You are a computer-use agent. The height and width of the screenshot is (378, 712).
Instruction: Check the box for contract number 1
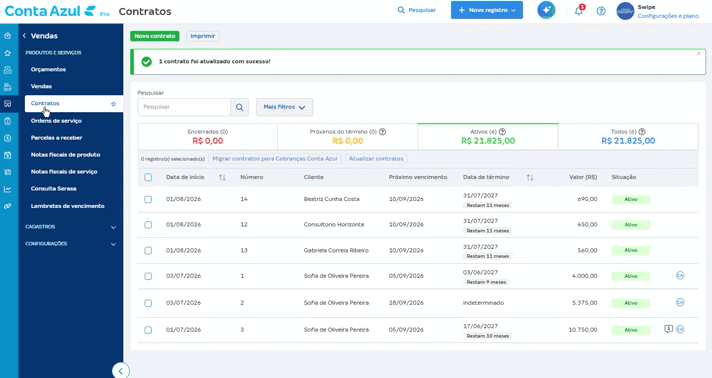[148, 276]
